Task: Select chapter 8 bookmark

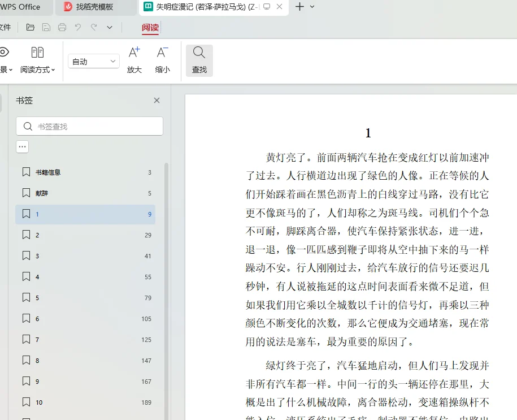Action: [85, 361]
